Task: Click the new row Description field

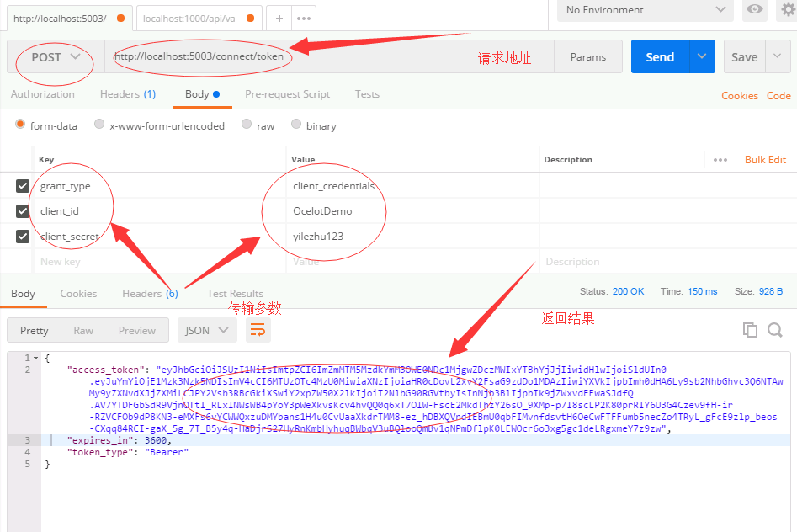Action: tap(668, 262)
